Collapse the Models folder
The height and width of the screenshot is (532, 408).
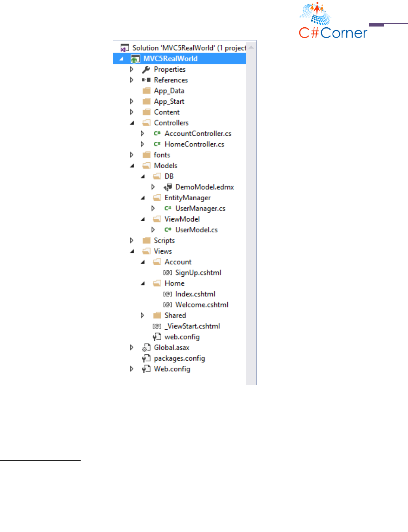point(132,165)
